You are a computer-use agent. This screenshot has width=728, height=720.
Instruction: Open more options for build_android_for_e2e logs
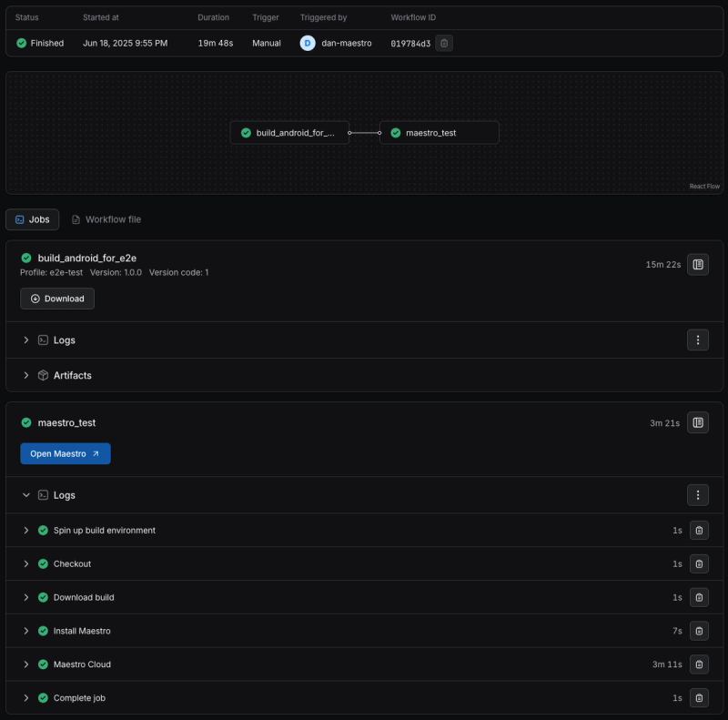pyautogui.click(x=698, y=340)
